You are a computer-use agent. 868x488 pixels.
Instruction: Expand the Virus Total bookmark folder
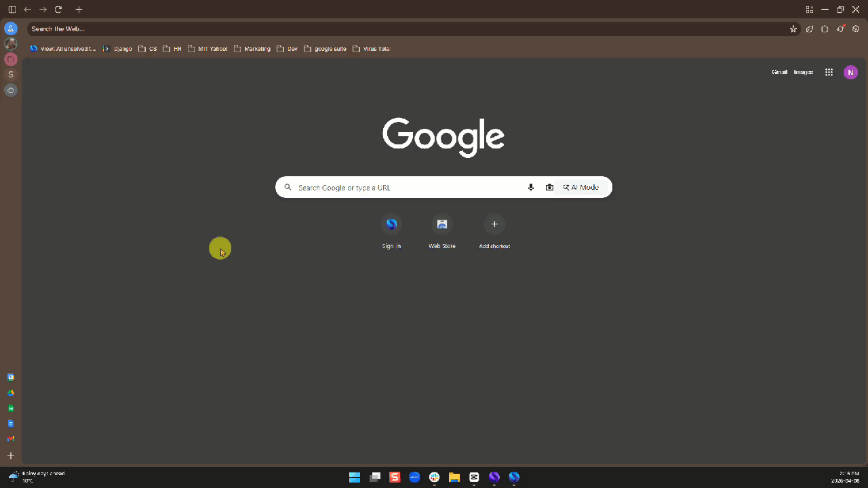tap(372, 49)
